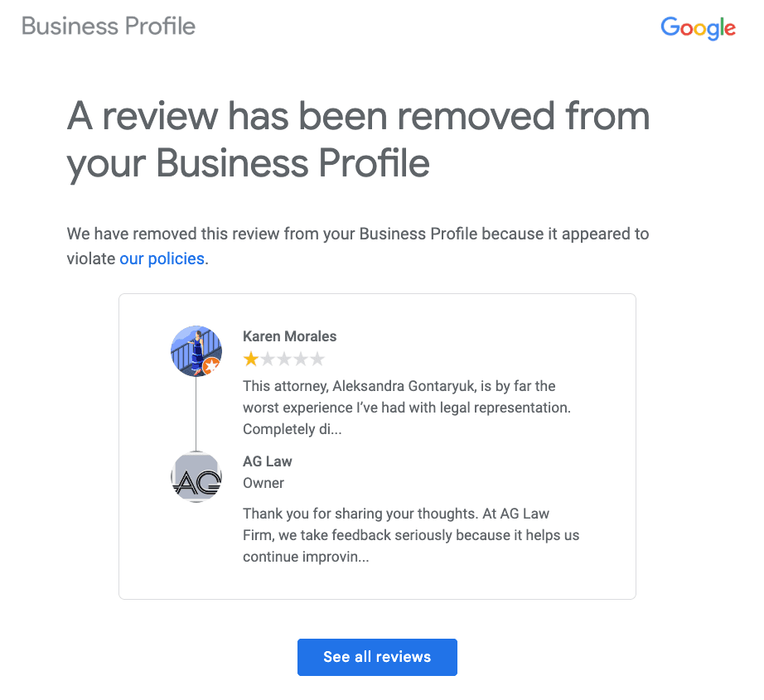The height and width of the screenshot is (700, 764).
Task: Click the Business Profile header title
Action: 109,27
